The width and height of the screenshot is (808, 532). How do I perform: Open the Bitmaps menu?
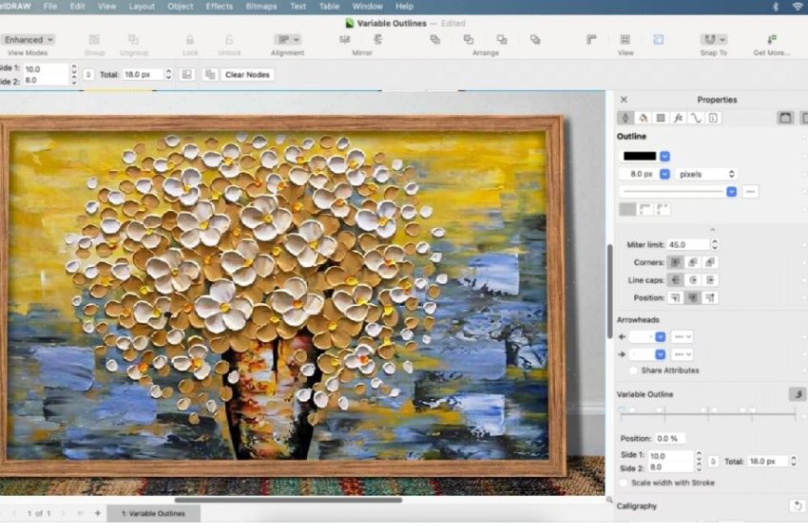tap(261, 7)
